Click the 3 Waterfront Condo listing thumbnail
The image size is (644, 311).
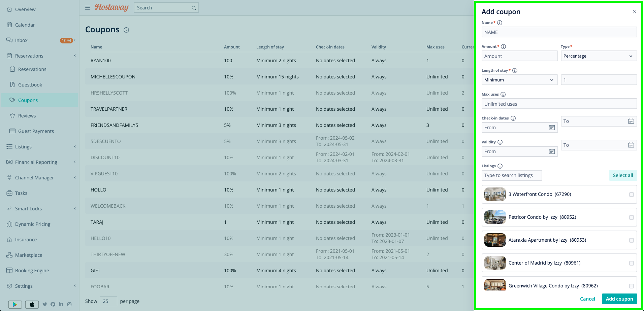click(495, 194)
